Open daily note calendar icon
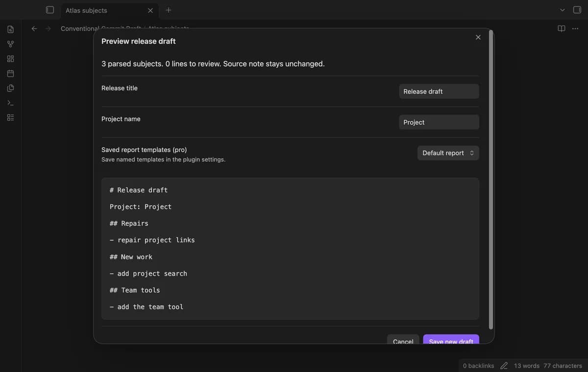Viewport: 588px width, 372px height. (x=10, y=73)
